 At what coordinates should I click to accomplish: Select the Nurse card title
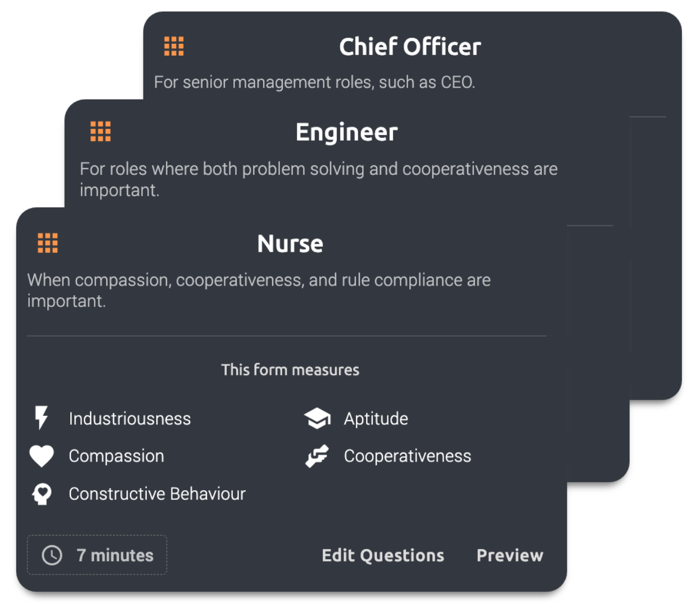(290, 244)
